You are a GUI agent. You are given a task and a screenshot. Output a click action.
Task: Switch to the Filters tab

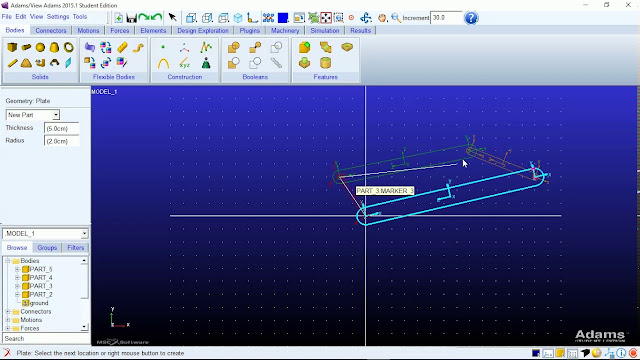[x=76, y=248]
